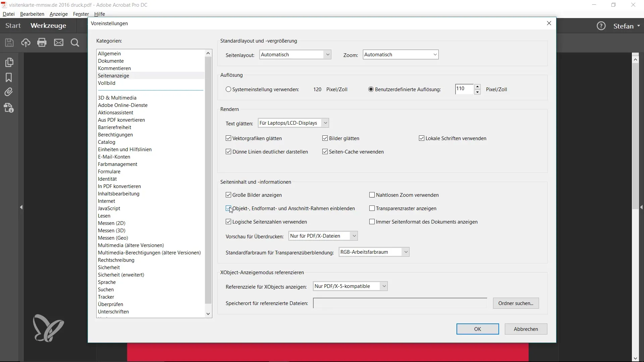Click the Print icon in the toolbar
This screenshot has height=362, width=644.
(42, 43)
